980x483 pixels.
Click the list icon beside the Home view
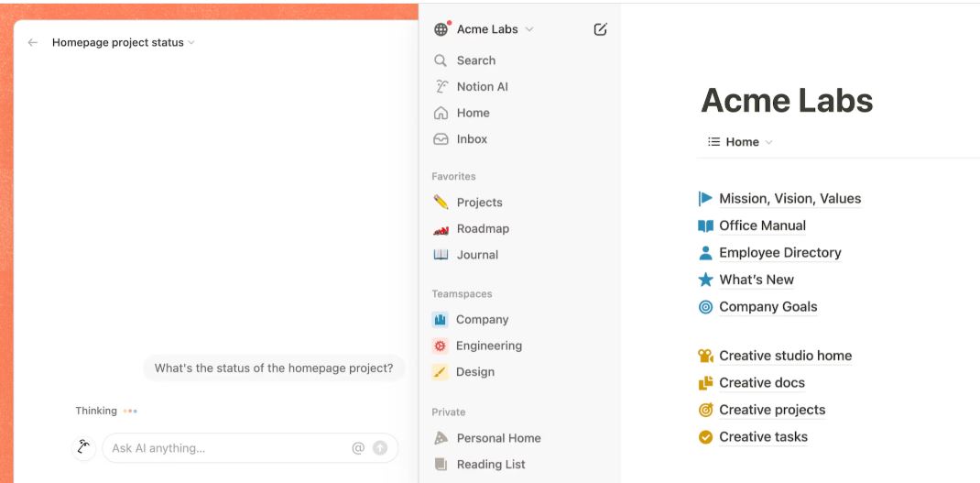coord(713,142)
